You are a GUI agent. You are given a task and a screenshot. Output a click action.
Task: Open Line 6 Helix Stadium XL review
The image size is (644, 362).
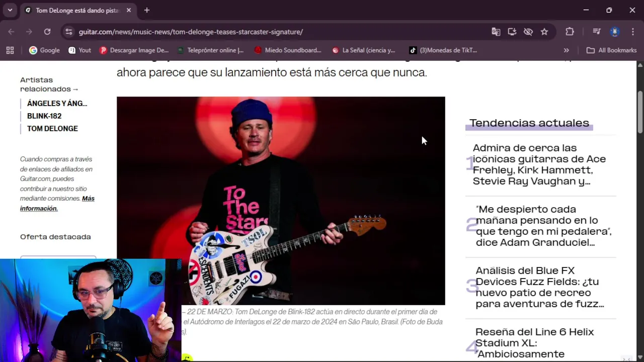(534, 343)
